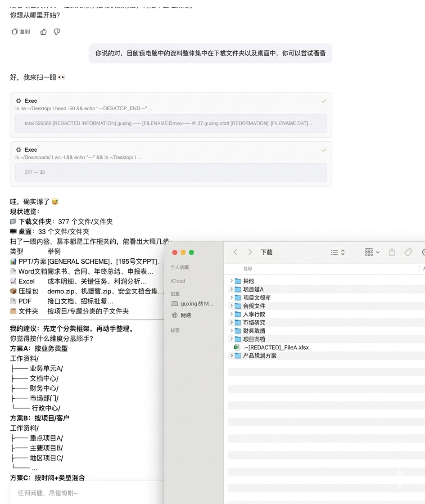This screenshot has width=425, height=504.
Task: Click the user message bubble about 下载文件夹
Action: click(211, 54)
